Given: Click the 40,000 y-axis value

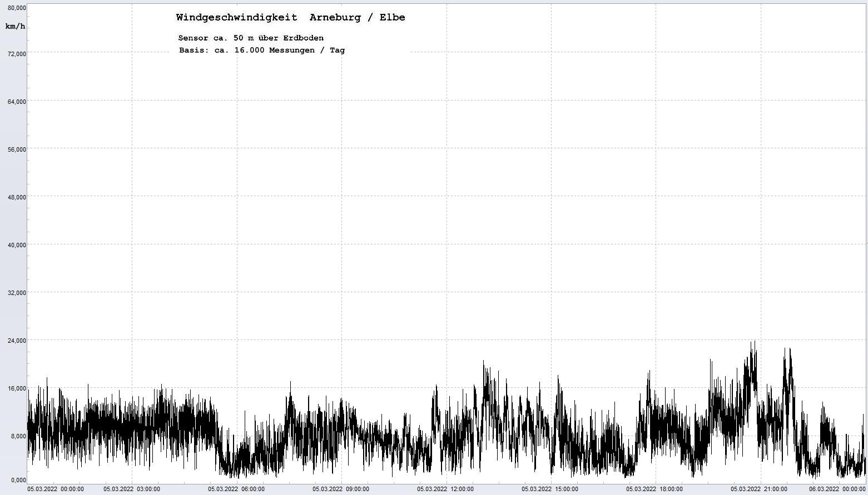Looking at the screenshot, I should click(x=17, y=245).
